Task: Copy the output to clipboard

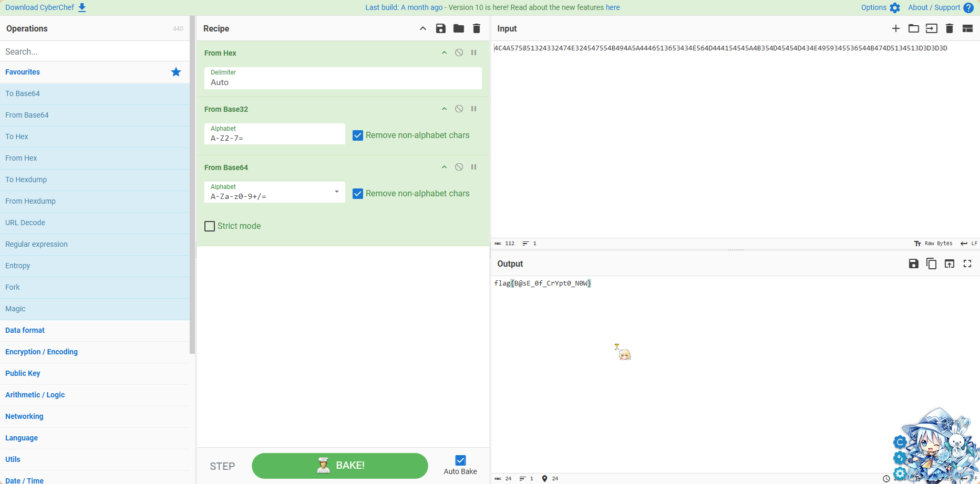Action: point(931,264)
